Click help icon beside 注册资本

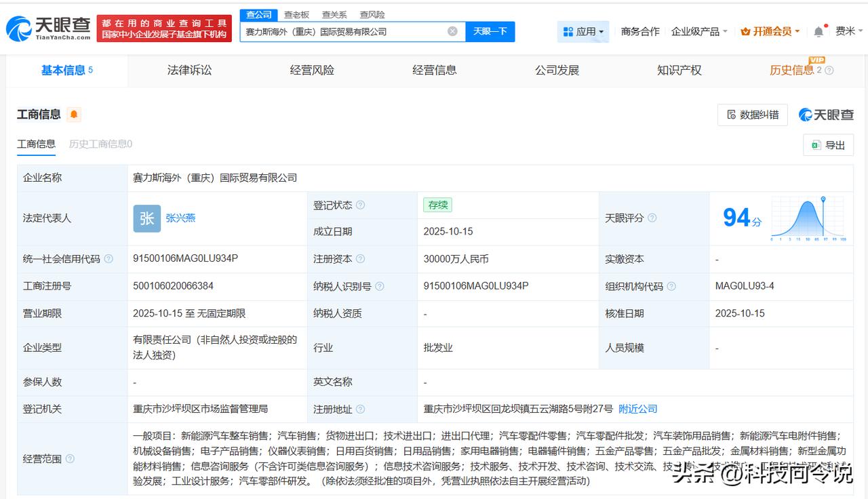(360, 259)
